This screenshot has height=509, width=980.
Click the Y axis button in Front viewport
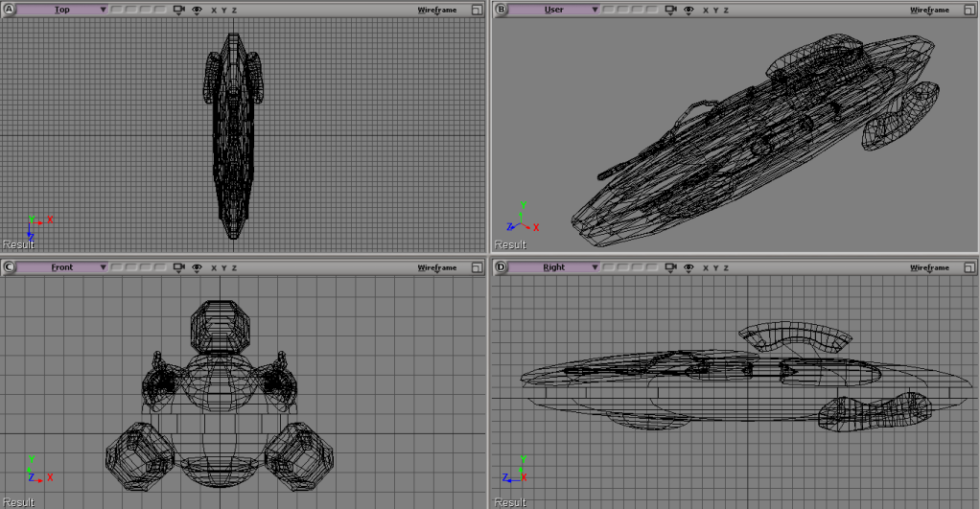click(x=224, y=268)
